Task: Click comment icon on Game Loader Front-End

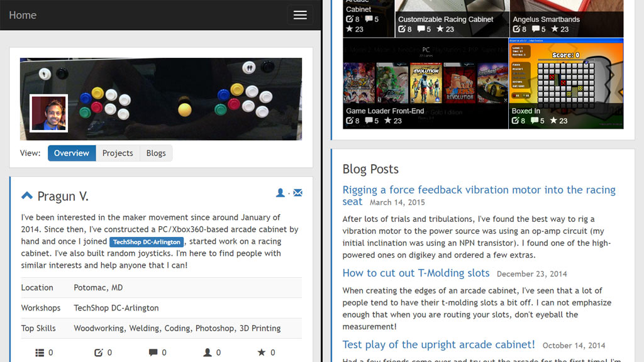Action: click(369, 120)
